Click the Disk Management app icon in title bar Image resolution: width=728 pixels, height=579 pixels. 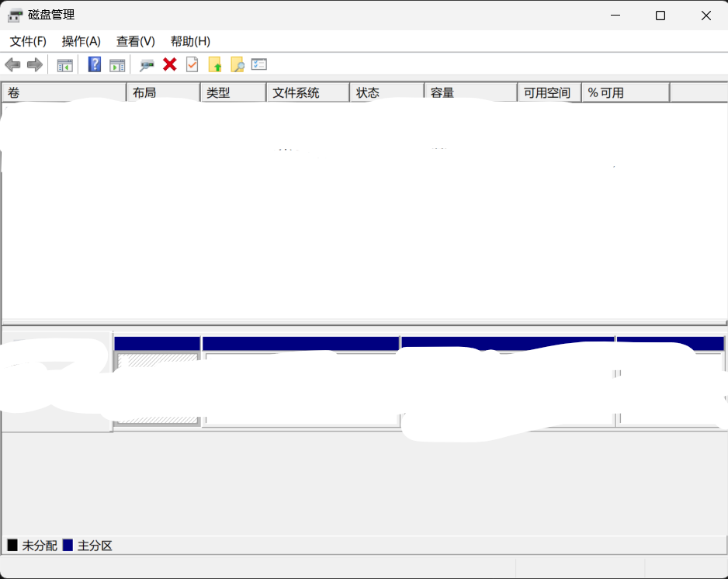coord(16,15)
